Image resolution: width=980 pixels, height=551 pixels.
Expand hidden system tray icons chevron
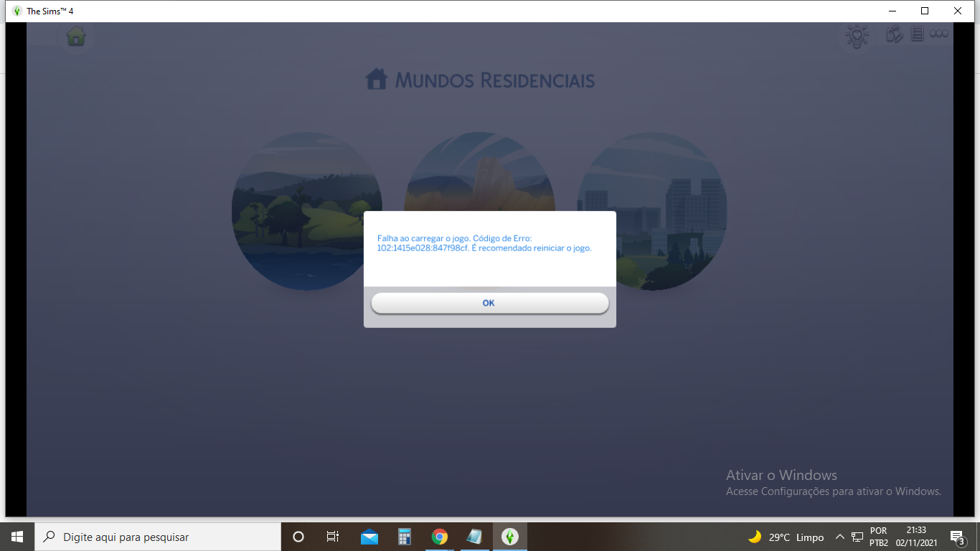click(x=840, y=537)
